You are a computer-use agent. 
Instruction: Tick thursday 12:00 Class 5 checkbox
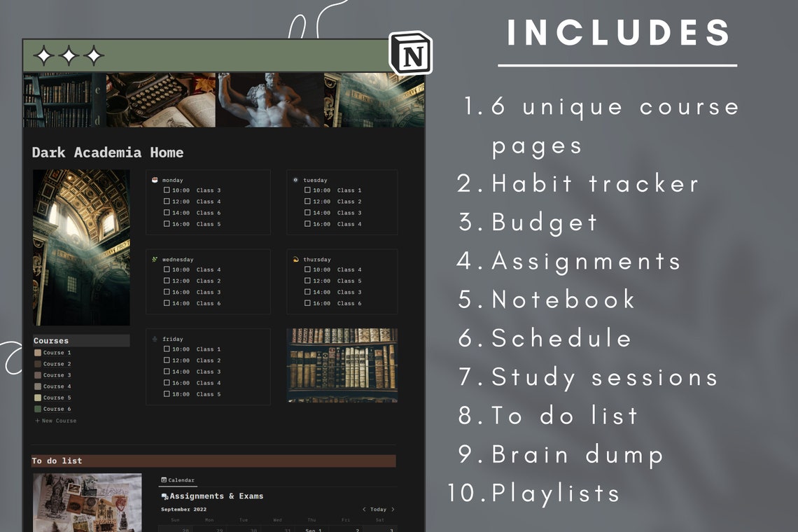(x=307, y=281)
